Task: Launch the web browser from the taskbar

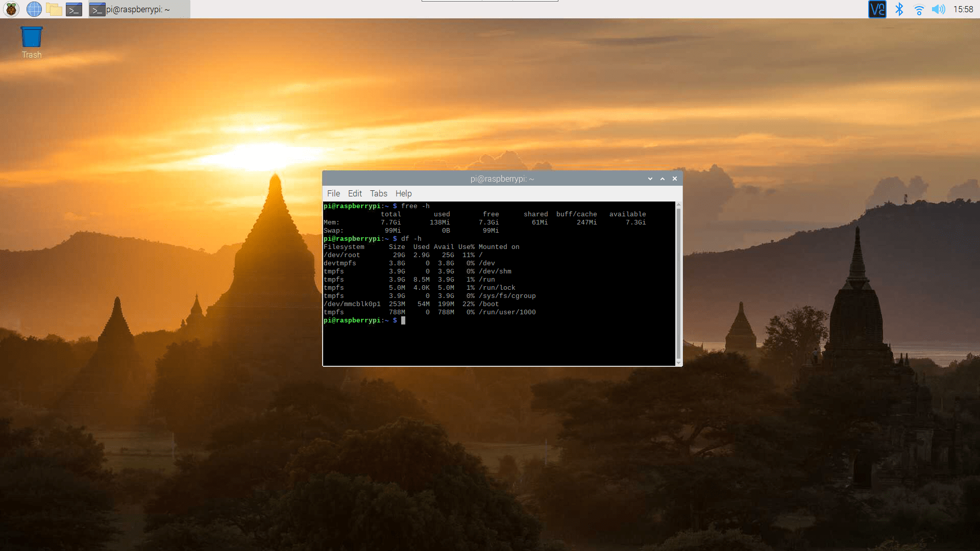Action: tap(34, 9)
